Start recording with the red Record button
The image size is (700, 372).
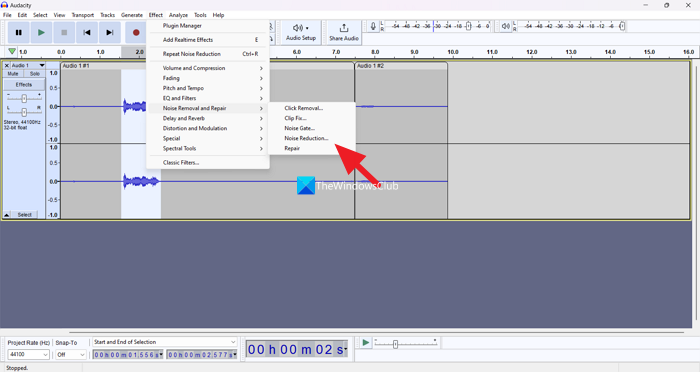(136, 33)
